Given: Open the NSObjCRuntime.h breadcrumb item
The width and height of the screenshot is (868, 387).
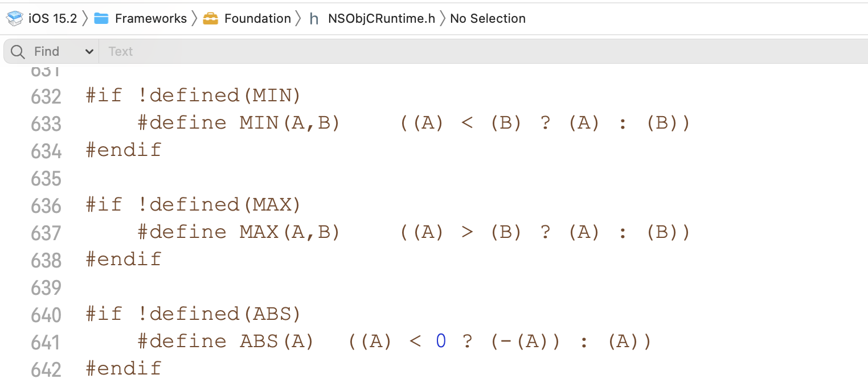Looking at the screenshot, I should 381,18.
